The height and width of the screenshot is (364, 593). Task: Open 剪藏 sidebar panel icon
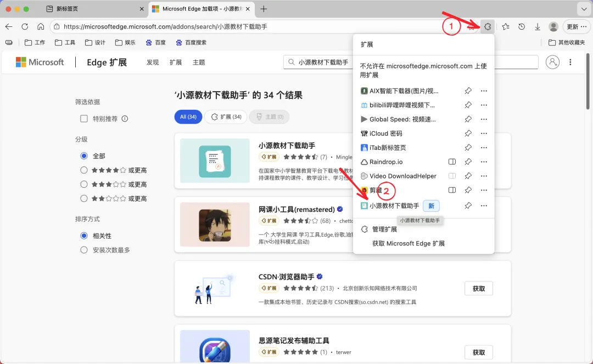(452, 190)
